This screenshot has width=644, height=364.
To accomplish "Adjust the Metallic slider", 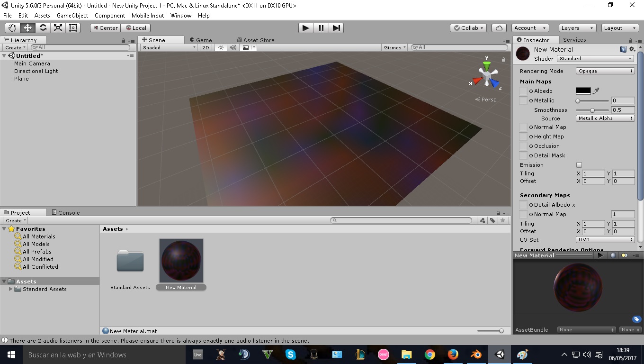I will 592,100.
